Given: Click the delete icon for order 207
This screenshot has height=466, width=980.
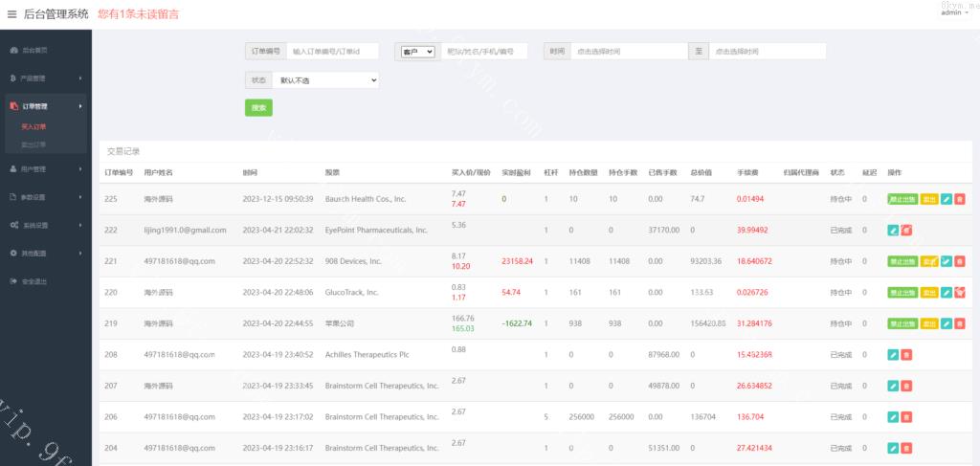Looking at the screenshot, I should 906,386.
